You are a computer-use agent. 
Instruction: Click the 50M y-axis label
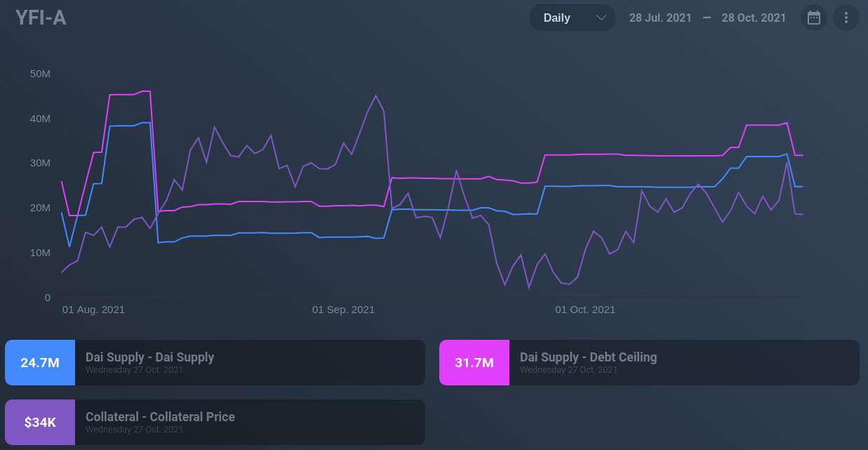[40, 74]
